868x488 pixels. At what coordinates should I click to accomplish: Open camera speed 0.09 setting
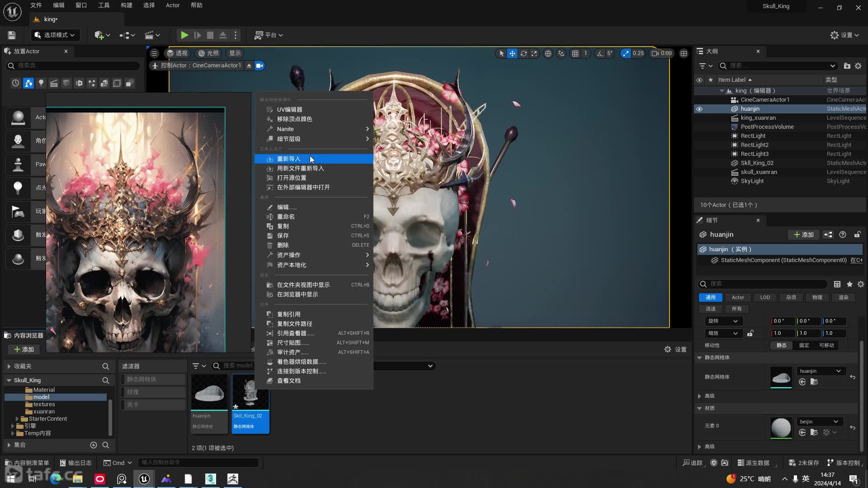[661, 53]
